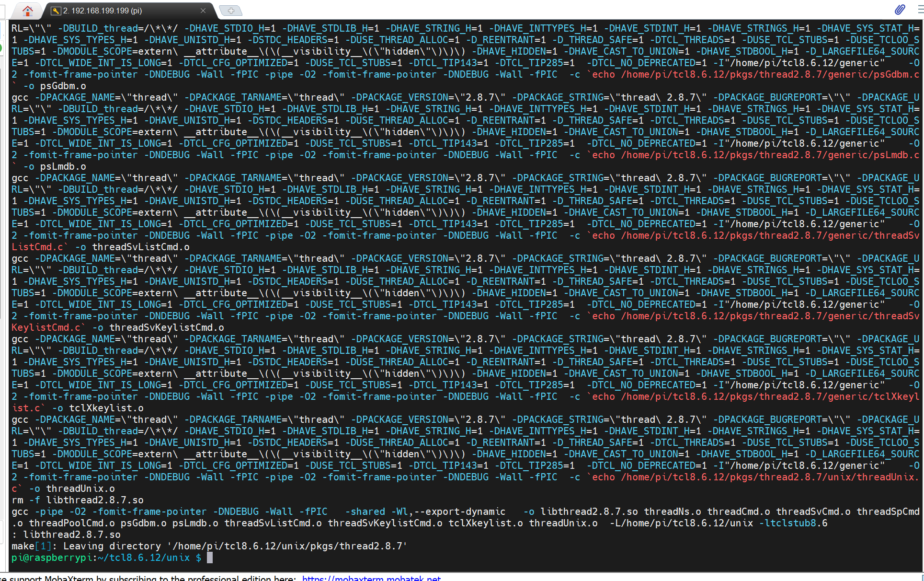Image resolution: width=924 pixels, height=581 pixels.
Task: Click the 'make[1]: Leaving directory' line
Action: pyautogui.click(x=209, y=546)
